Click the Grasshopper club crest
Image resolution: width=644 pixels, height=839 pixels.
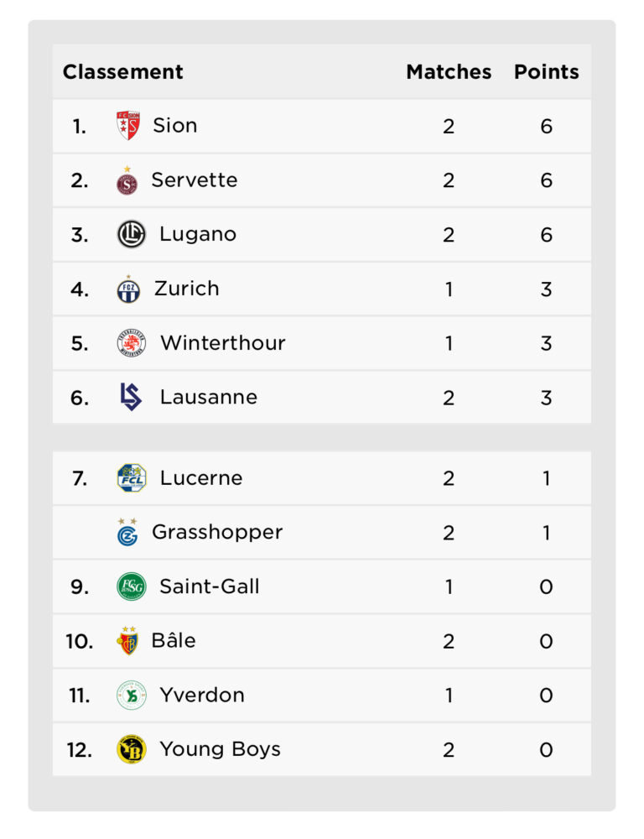pos(127,532)
